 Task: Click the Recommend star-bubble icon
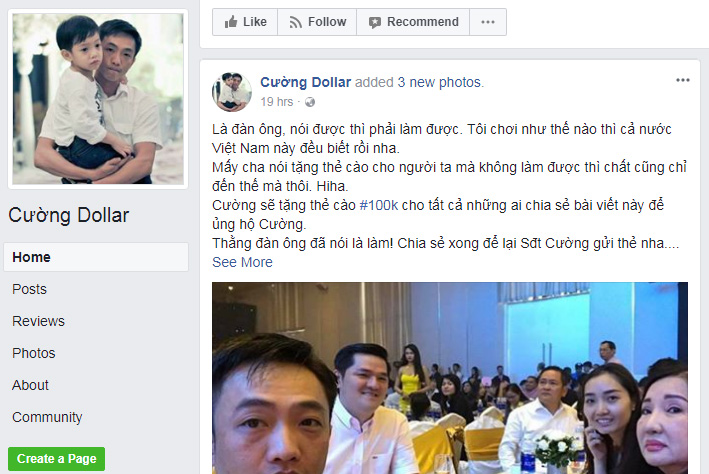pyautogui.click(x=375, y=23)
